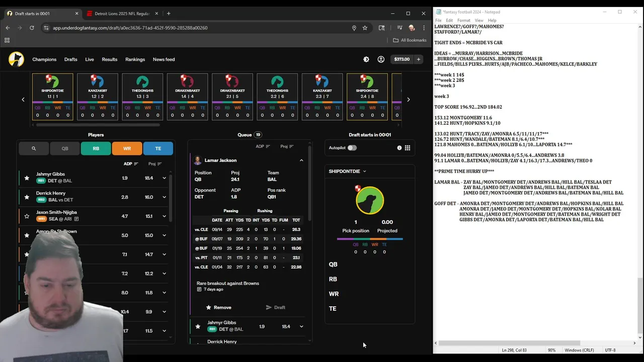Toggle the QB position filter
The width and height of the screenshot is (644, 362).
65,148
